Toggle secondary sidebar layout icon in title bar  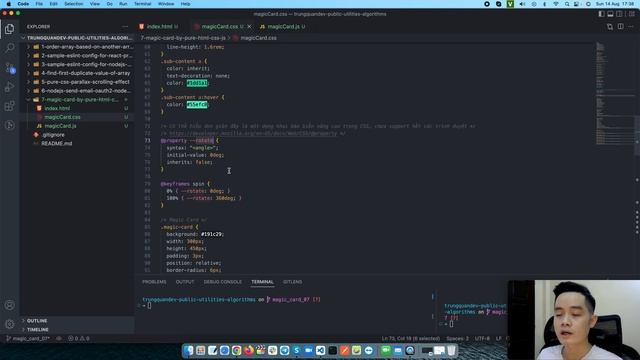pyautogui.click(x=620, y=14)
